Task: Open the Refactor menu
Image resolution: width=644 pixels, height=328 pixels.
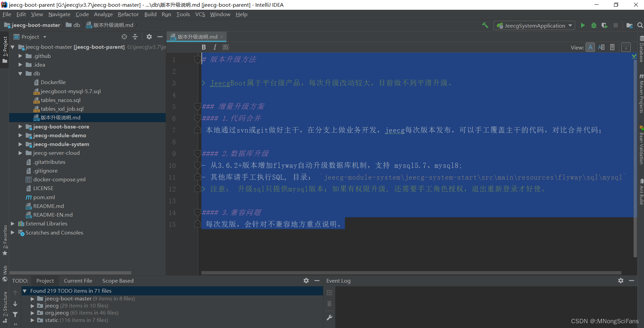Action: pyautogui.click(x=128, y=14)
